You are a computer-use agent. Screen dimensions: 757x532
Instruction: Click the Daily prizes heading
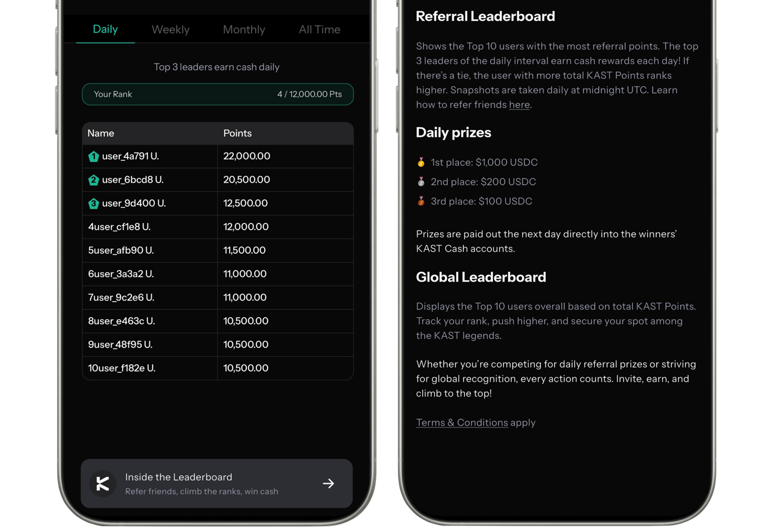coord(453,133)
